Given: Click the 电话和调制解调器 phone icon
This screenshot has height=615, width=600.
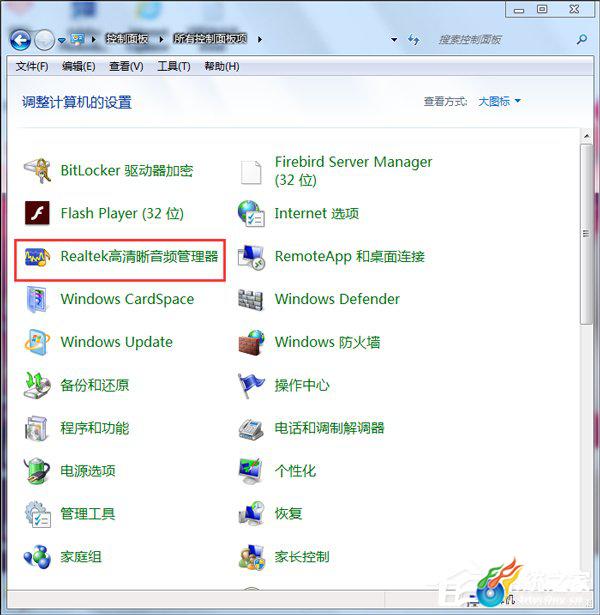Looking at the screenshot, I should (251, 429).
